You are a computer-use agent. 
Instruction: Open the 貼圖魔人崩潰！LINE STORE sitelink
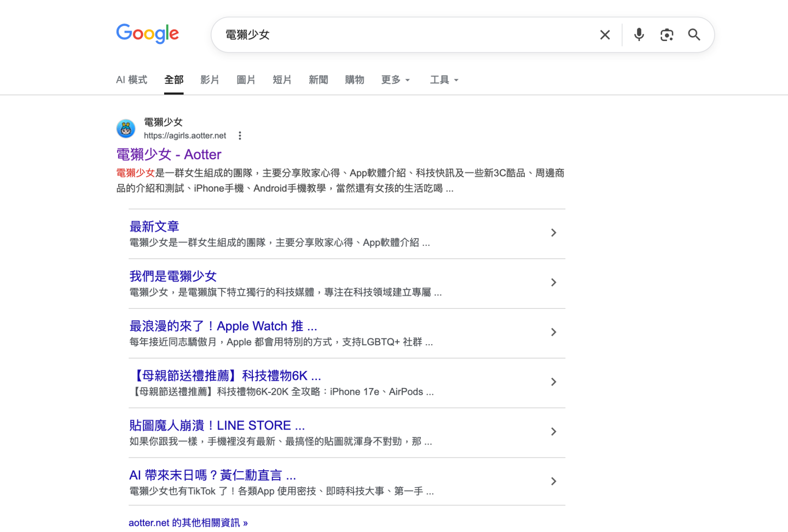tap(217, 425)
